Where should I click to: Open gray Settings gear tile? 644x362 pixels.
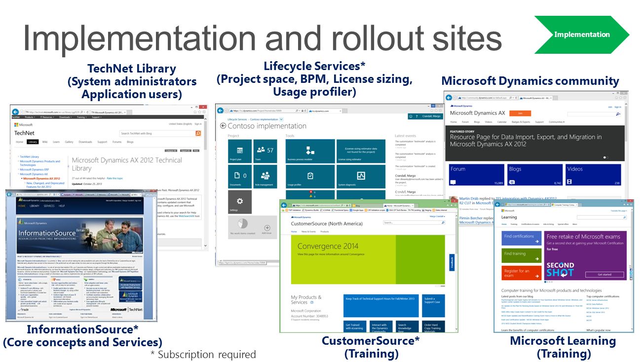coord(240,202)
